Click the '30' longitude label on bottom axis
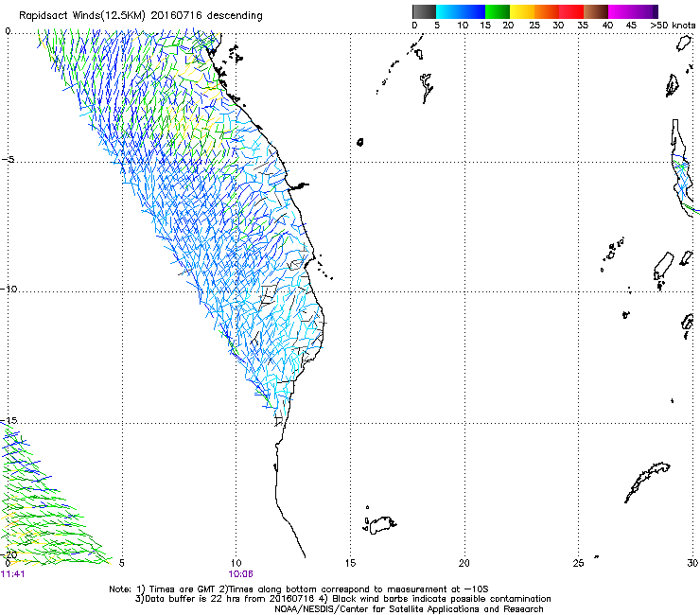700x615 pixels. (692, 563)
